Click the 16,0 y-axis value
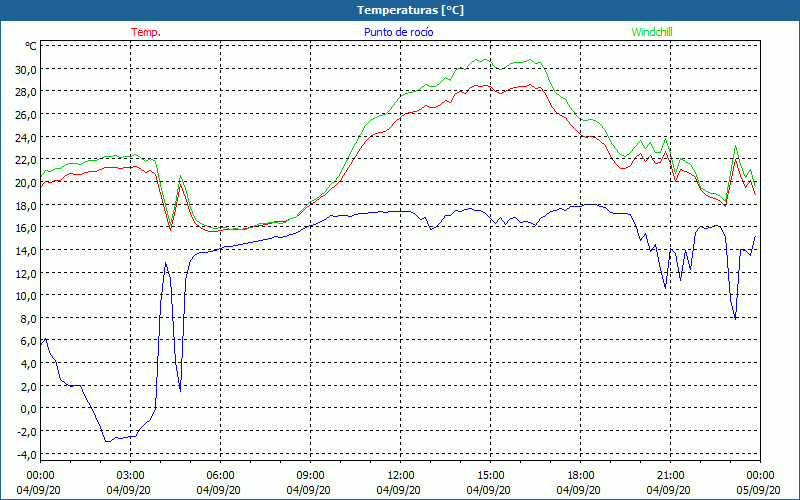The width and height of the screenshot is (800, 500). [26, 228]
